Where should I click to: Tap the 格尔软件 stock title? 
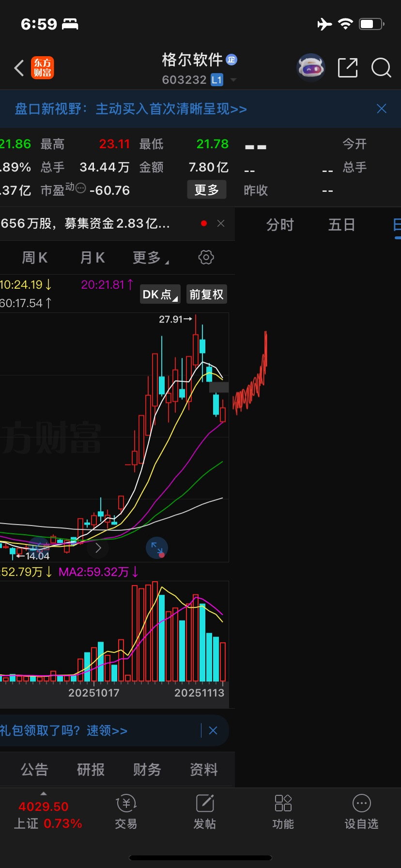192,60
